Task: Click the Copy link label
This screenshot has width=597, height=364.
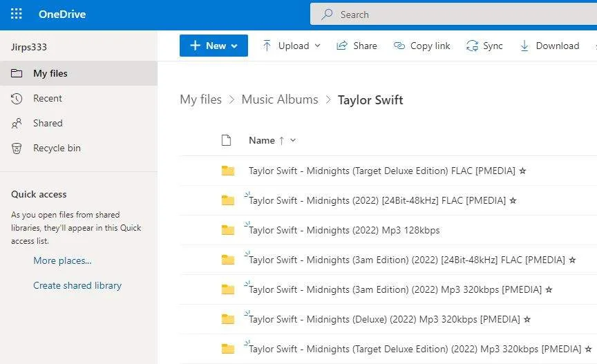Action: click(430, 46)
